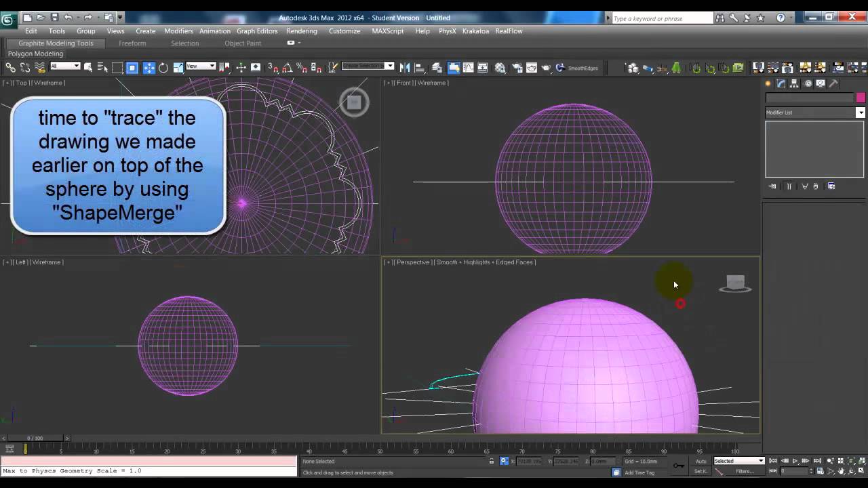Click the pink object color swatch
The image size is (868, 488).
pos(861,98)
